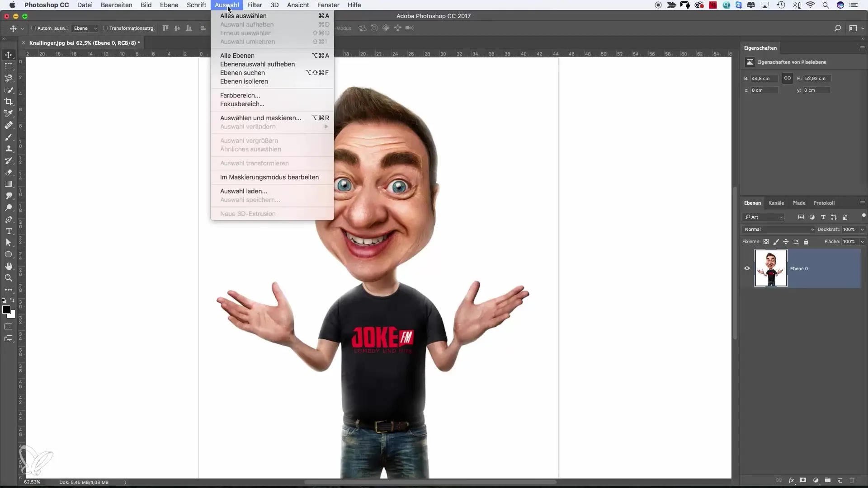Toggle lock all padlock icon
Viewport: 868px width, 488px height.
(x=806, y=242)
